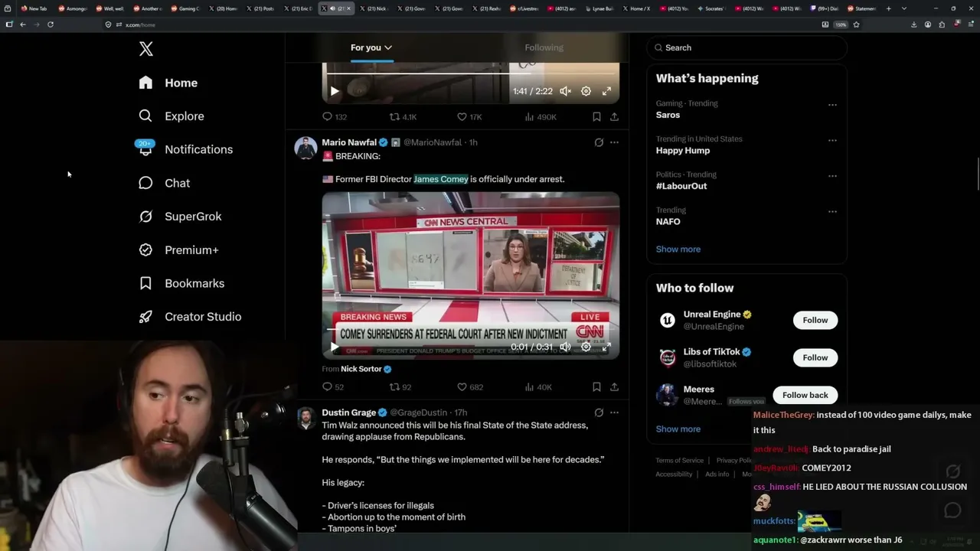Image resolution: width=980 pixels, height=551 pixels.
Task: Follow Unreal Engine
Action: 815,320
